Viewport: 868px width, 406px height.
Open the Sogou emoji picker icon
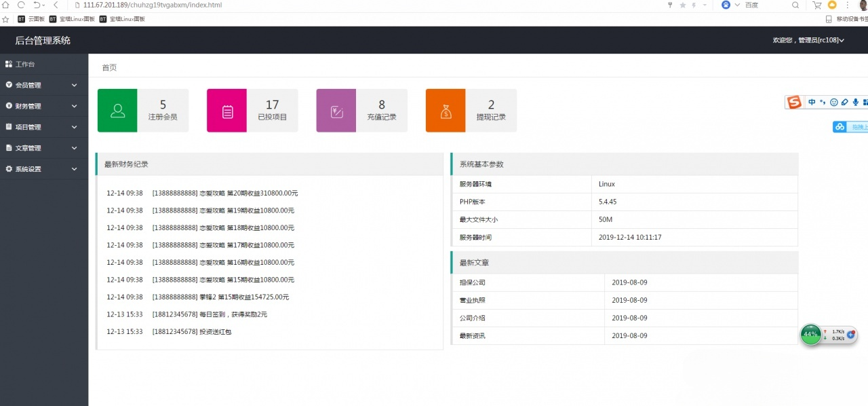coord(833,102)
